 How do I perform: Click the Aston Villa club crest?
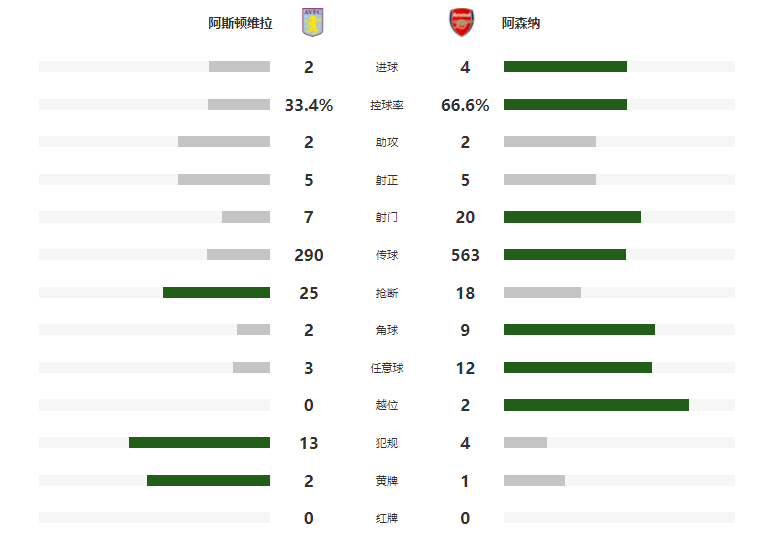pos(312,23)
